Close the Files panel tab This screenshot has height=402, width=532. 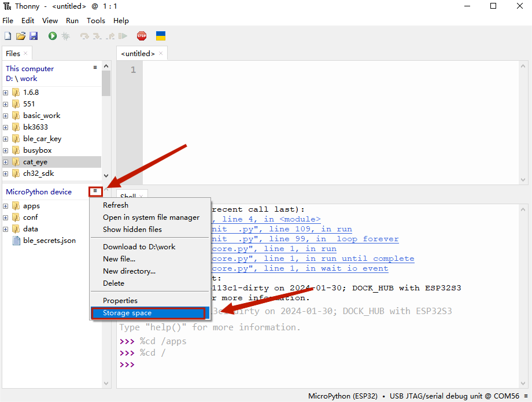click(25, 54)
